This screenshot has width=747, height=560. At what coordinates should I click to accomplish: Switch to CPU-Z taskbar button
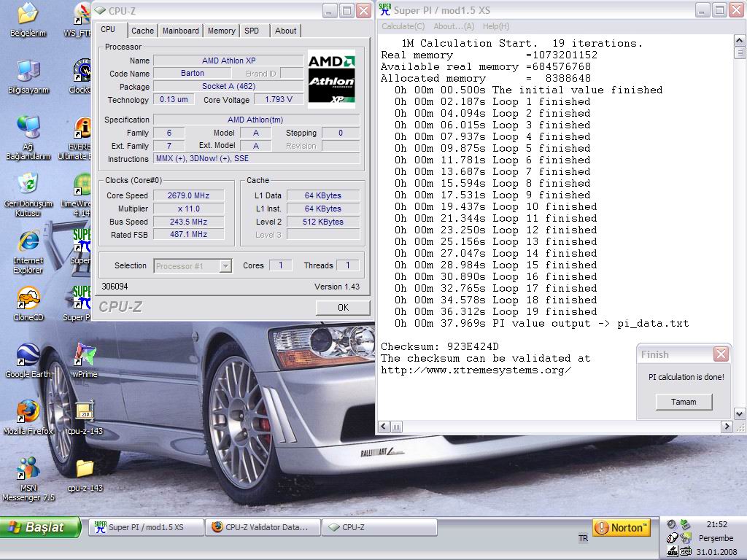379,527
